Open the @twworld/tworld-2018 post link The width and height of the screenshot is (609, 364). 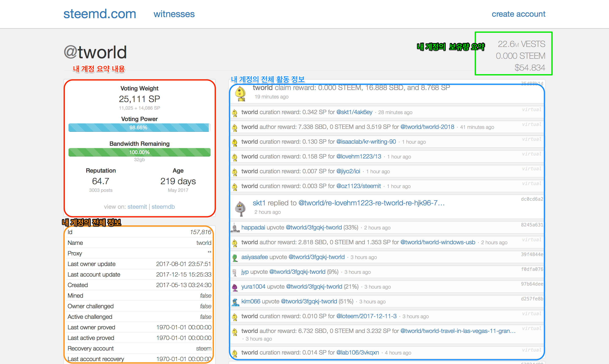[427, 127]
